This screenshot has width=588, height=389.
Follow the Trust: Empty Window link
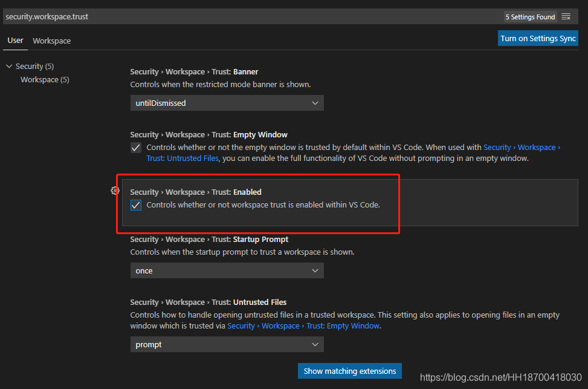pos(304,326)
